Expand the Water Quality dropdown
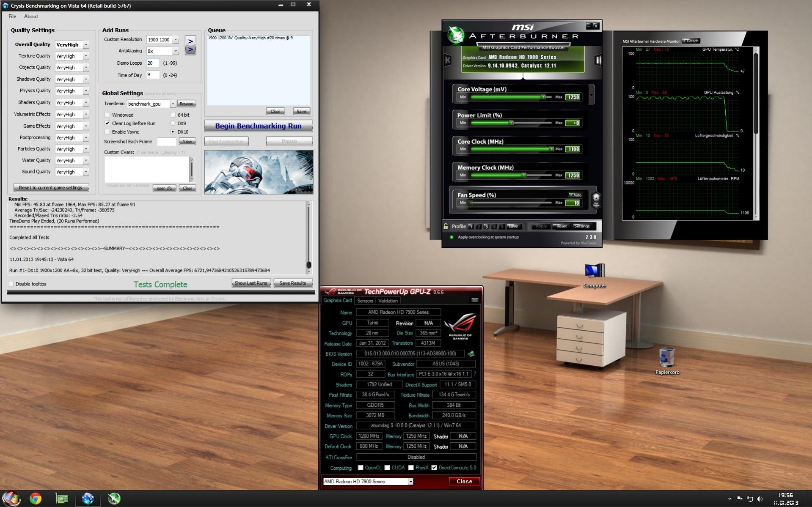The width and height of the screenshot is (812, 507). tap(86, 160)
